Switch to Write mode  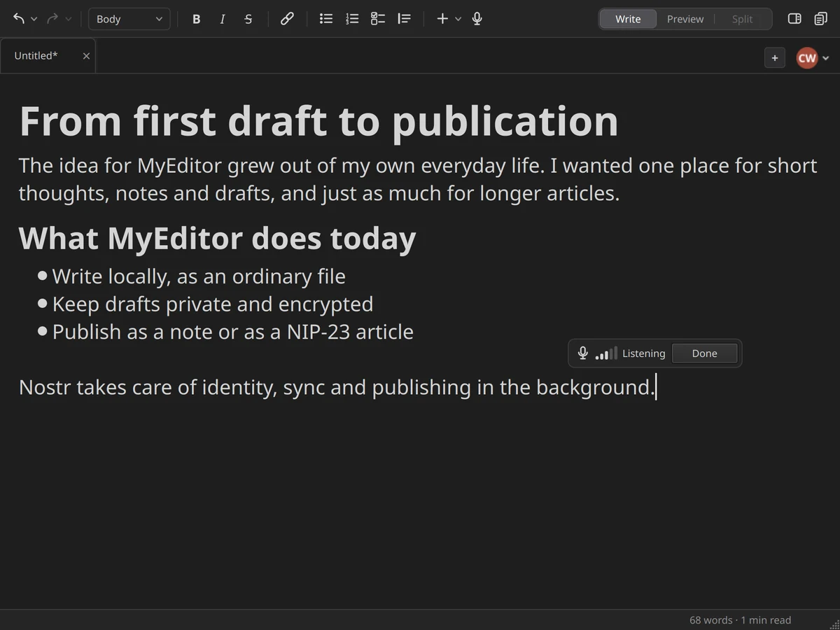pos(628,19)
